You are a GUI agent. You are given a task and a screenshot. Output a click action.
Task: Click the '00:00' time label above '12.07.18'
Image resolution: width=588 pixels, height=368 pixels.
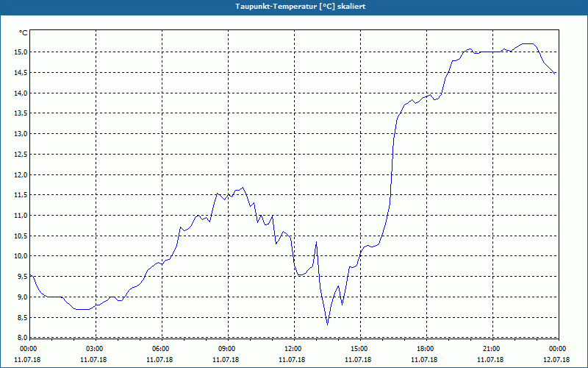[x=557, y=349]
